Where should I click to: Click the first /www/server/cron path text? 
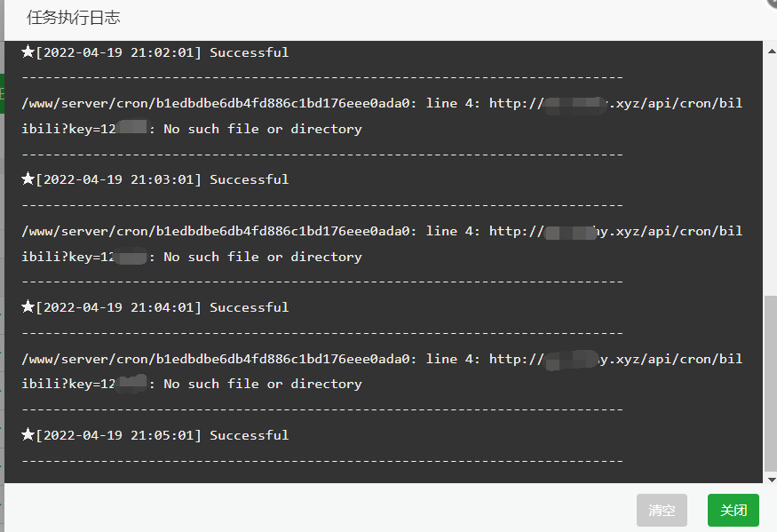click(216, 103)
